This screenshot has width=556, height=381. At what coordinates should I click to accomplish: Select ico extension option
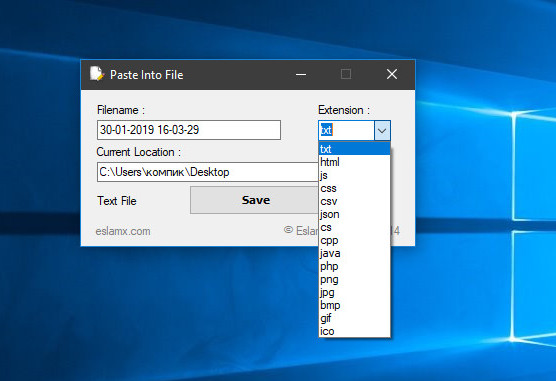click(x=355, y=331)
